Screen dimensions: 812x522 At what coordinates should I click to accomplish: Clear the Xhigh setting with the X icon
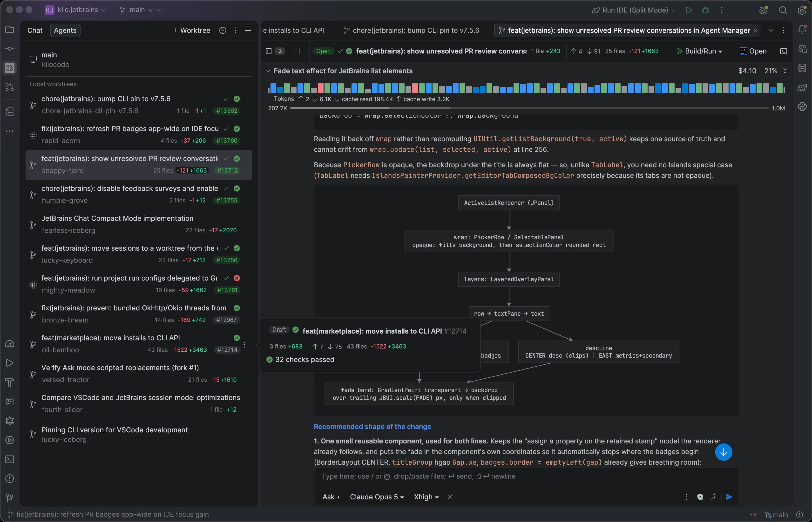[450, 497]
